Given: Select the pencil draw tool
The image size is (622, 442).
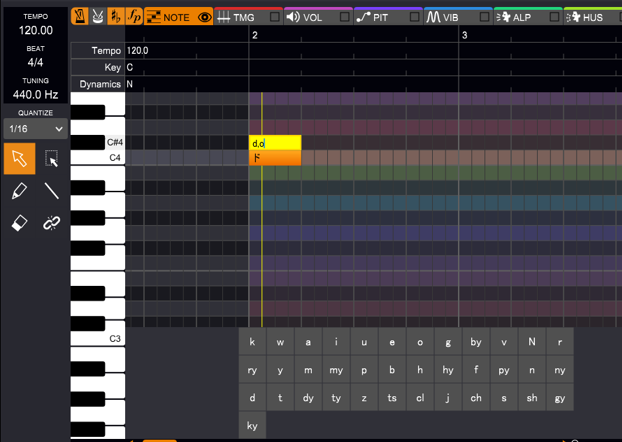Looking at the screenshot, I should point(19,191).
